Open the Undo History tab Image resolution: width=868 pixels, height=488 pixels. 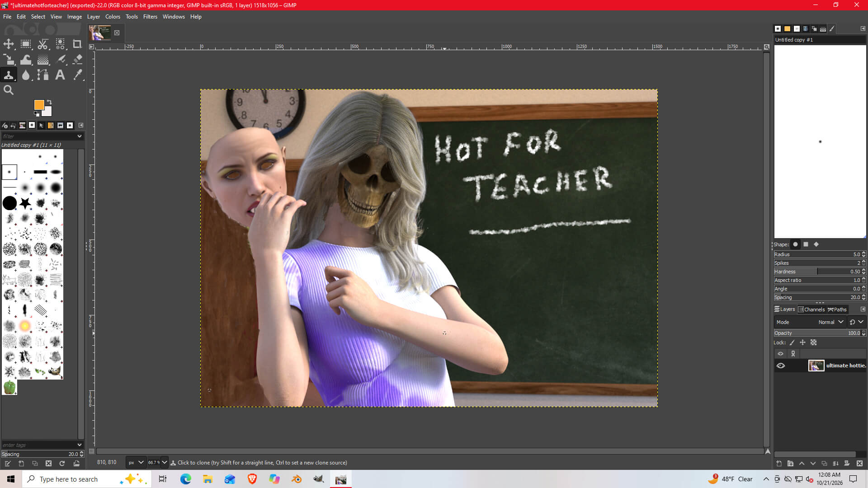click(13, 125)
